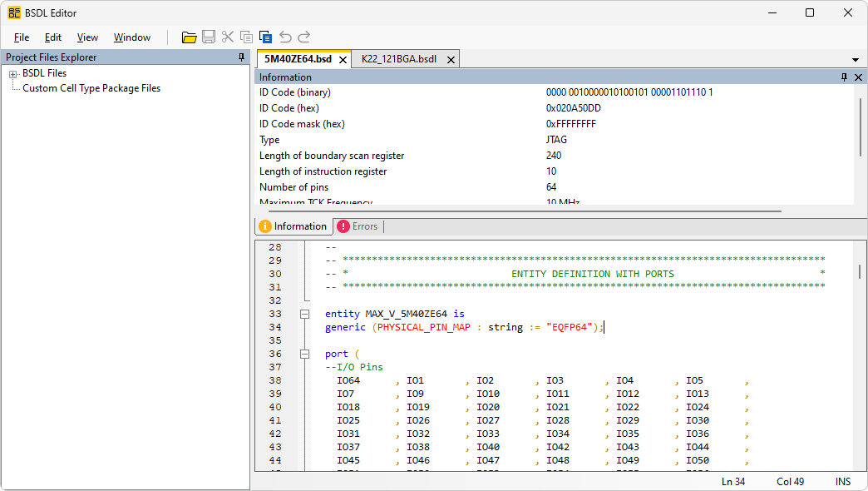Collapse the port code block at line 36
Viewport: 868px width, 491px height.
pos(304,354)
